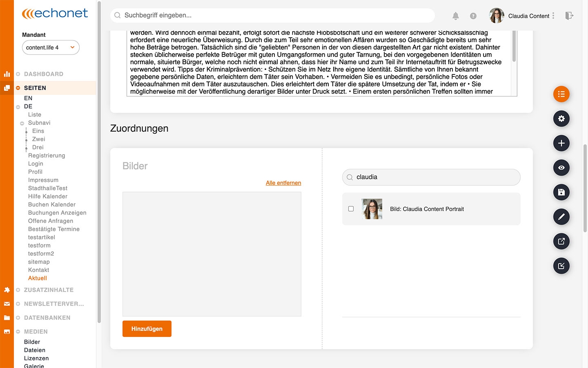Viewport: 588px width, 368px height.
Task: Click the Alle entfernen link
Action: click(x=283, y=183)
